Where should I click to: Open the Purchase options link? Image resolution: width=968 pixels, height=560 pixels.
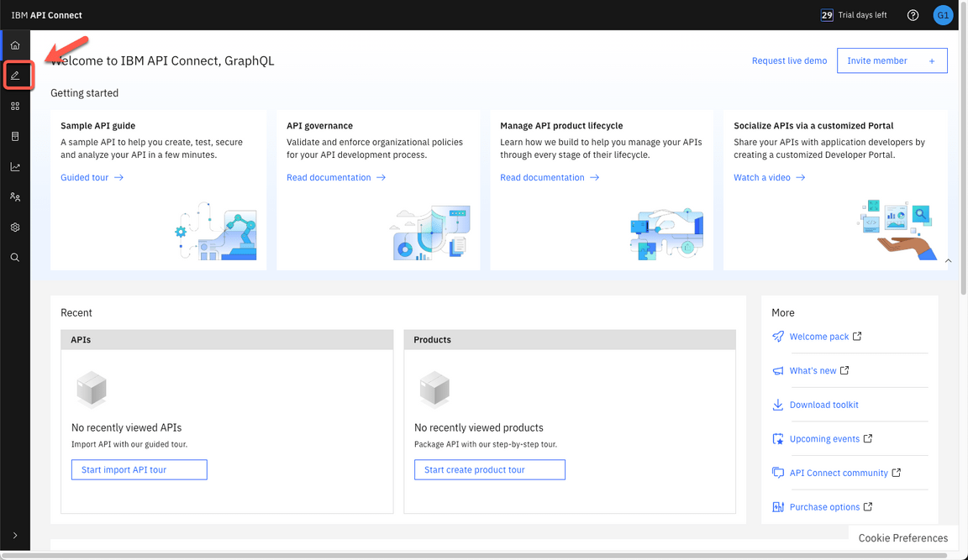pos(824,506)
